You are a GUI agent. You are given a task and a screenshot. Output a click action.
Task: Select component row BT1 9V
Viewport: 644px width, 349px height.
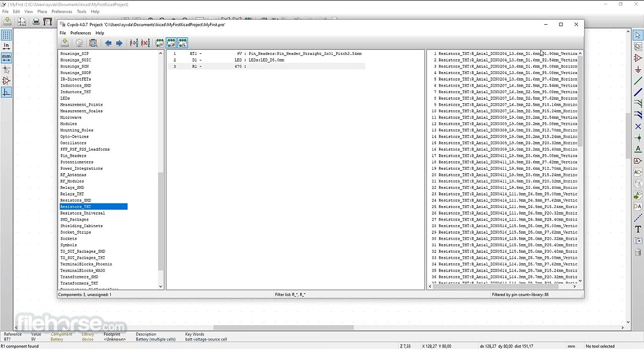(266, 53)
